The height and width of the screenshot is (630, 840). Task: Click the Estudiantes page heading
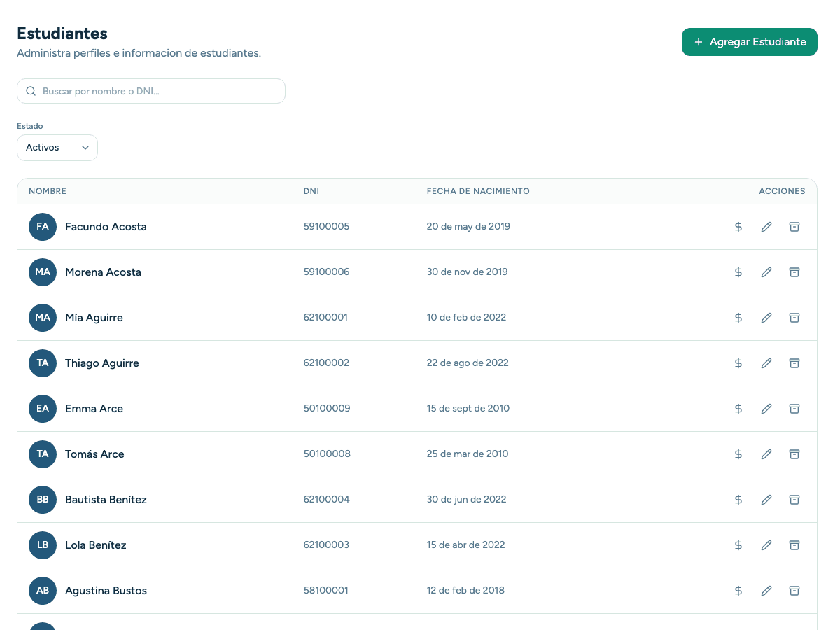[x=62, y=34]
